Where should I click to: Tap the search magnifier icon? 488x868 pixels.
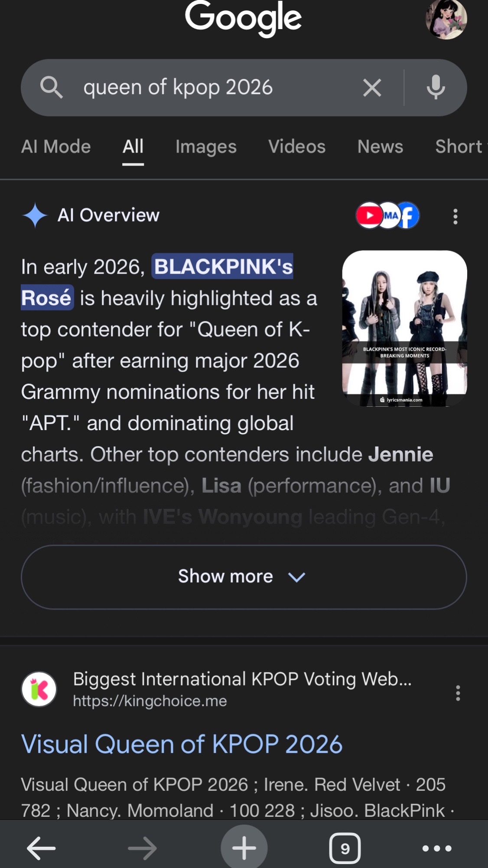pos(52,88)
